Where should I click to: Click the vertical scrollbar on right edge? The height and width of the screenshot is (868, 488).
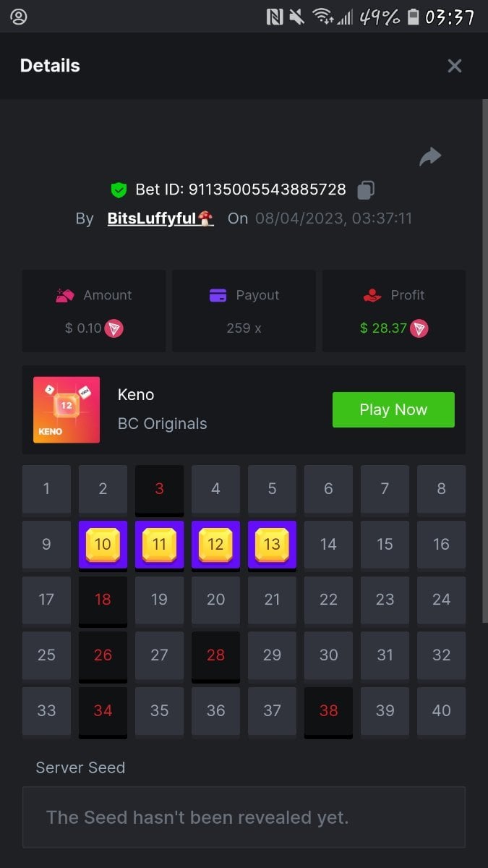[x=485, y=360]
